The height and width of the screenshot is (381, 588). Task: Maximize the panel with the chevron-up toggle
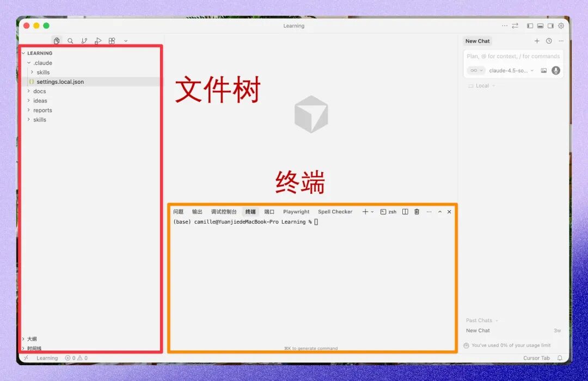440,212
